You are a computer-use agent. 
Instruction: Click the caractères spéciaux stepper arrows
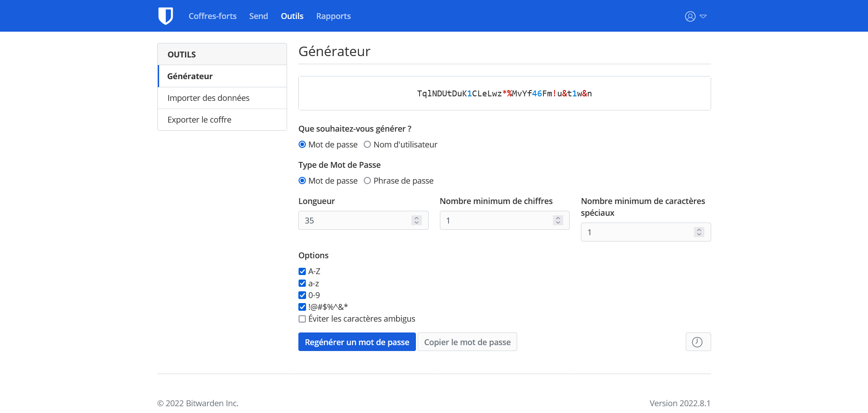[x=699, y=232]
